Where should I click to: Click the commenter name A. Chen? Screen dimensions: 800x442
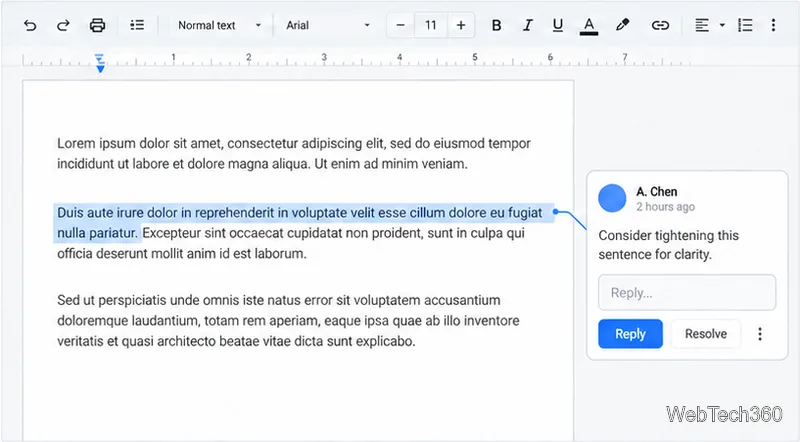coord(657,191)
